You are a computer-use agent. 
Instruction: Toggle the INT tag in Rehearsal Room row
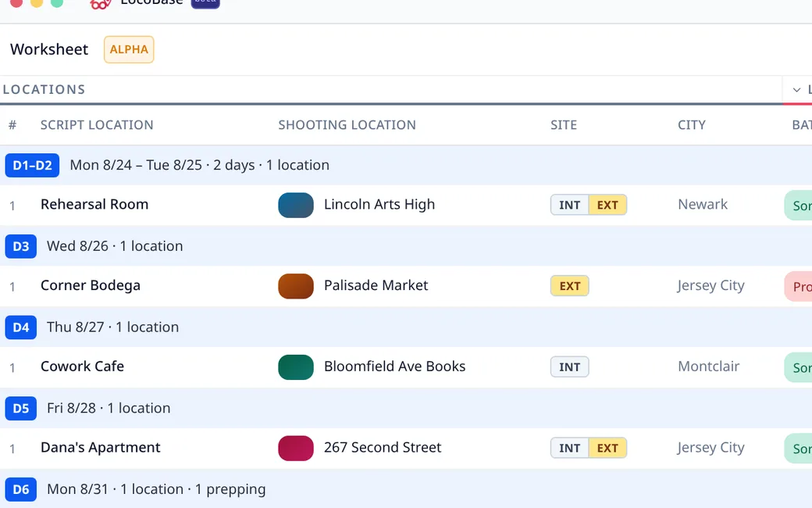click(570, 205)
